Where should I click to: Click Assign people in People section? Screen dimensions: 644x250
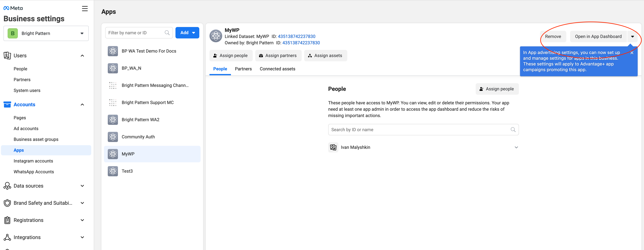497,89
